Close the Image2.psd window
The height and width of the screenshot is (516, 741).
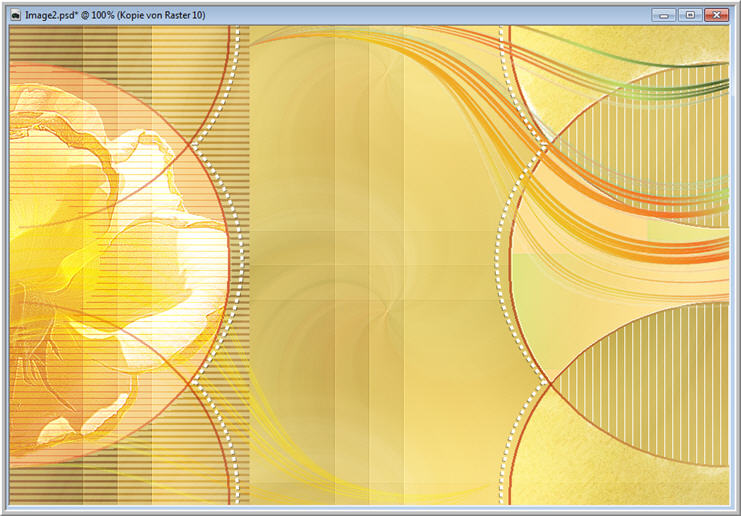(716, 15)
